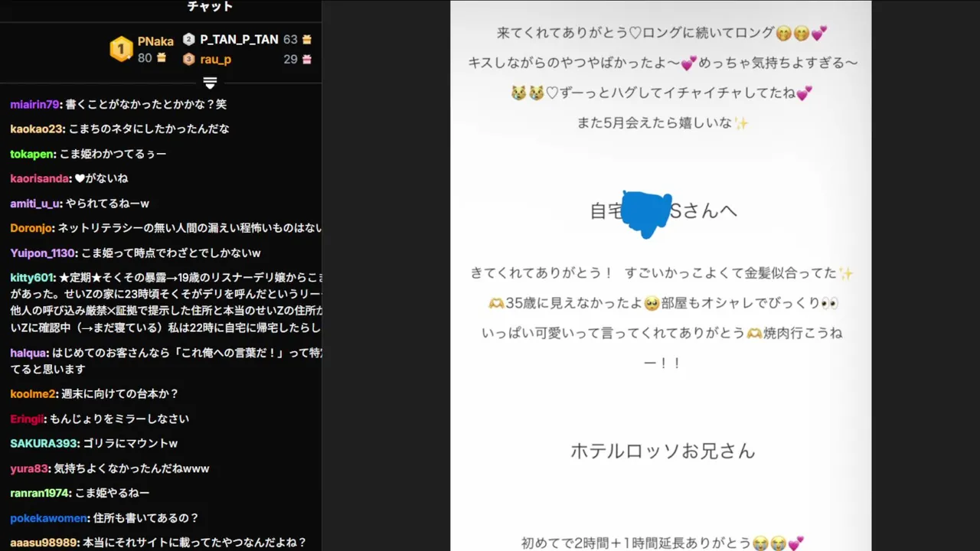Click chat message やられてるねーw
Screen dimensions: 980x551
(x=108, y=204)
